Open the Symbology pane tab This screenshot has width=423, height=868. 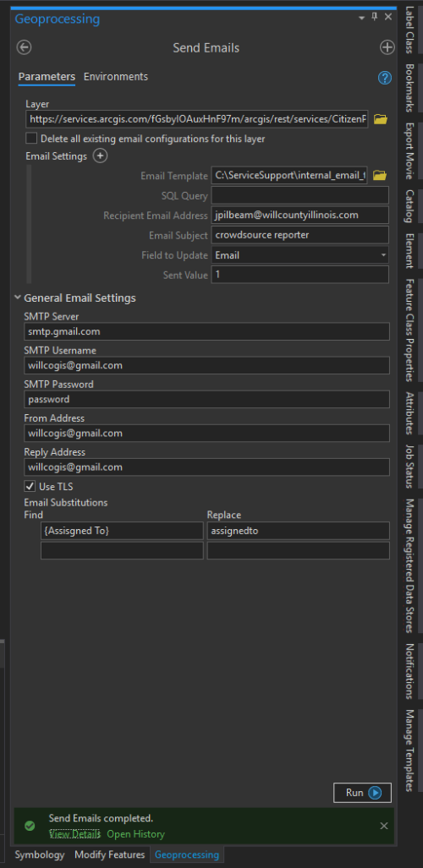40,854
